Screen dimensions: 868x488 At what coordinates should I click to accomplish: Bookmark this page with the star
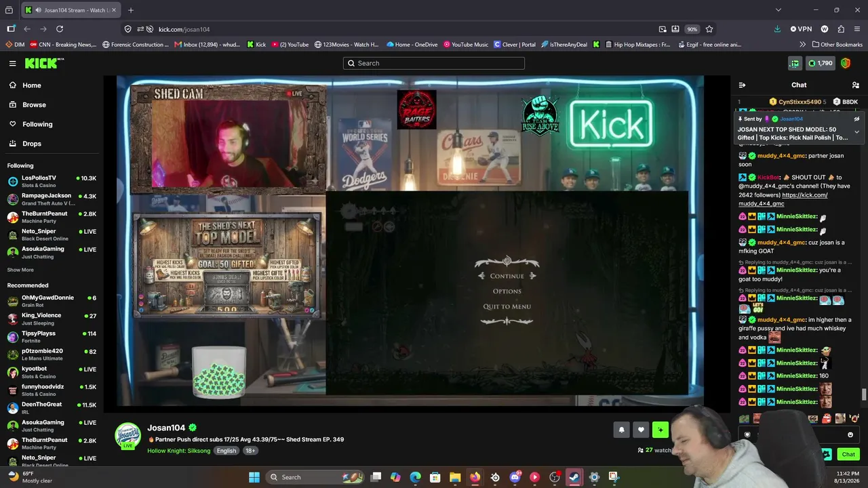[x=709, y=29]
